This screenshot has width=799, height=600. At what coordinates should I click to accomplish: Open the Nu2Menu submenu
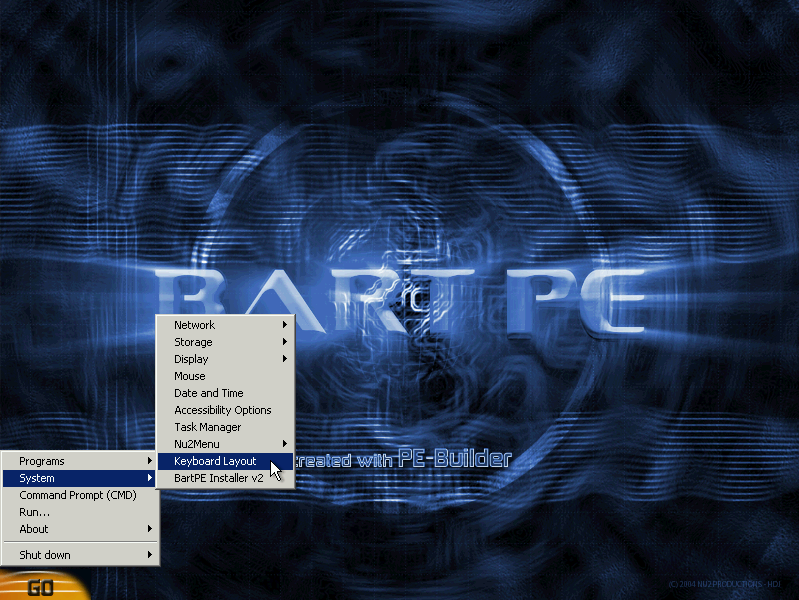[225, 444]
